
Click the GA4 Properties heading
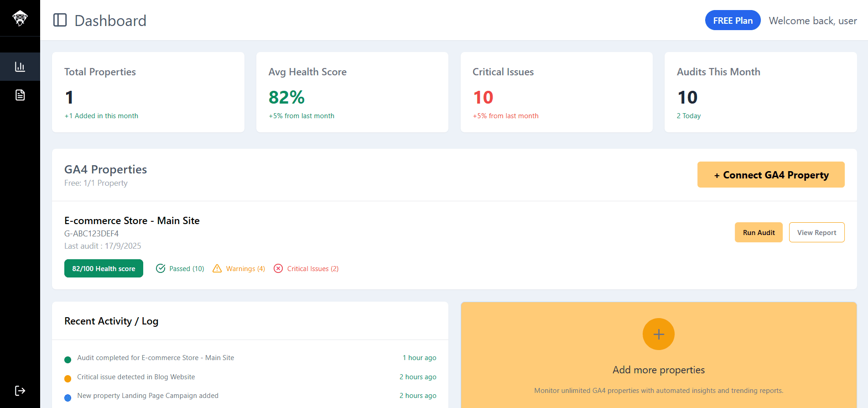105,169
